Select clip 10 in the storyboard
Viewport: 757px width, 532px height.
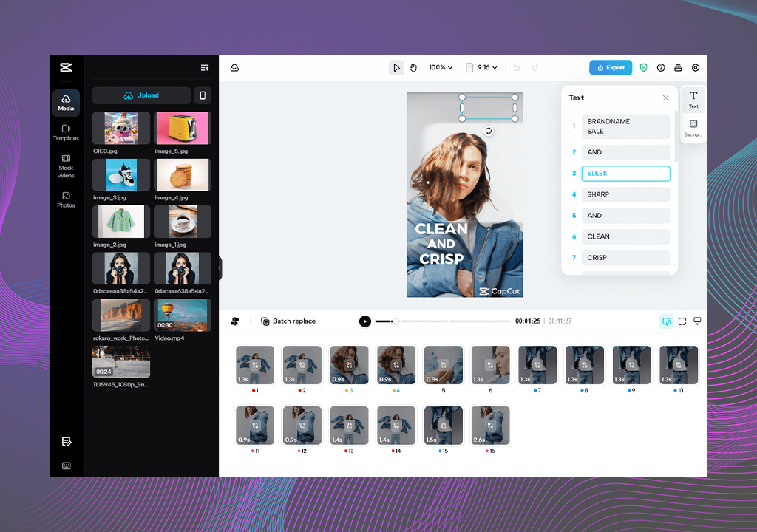(679, 365)
